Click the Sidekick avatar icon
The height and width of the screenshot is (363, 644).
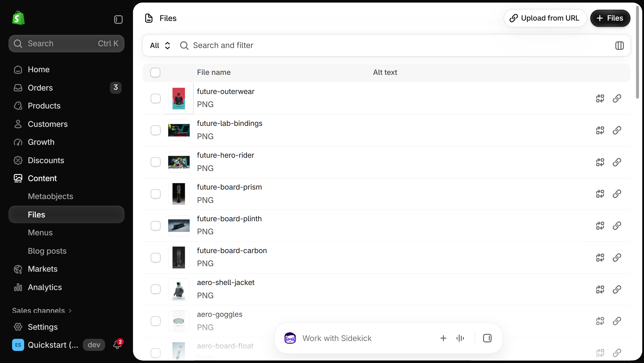click(290, 338)
